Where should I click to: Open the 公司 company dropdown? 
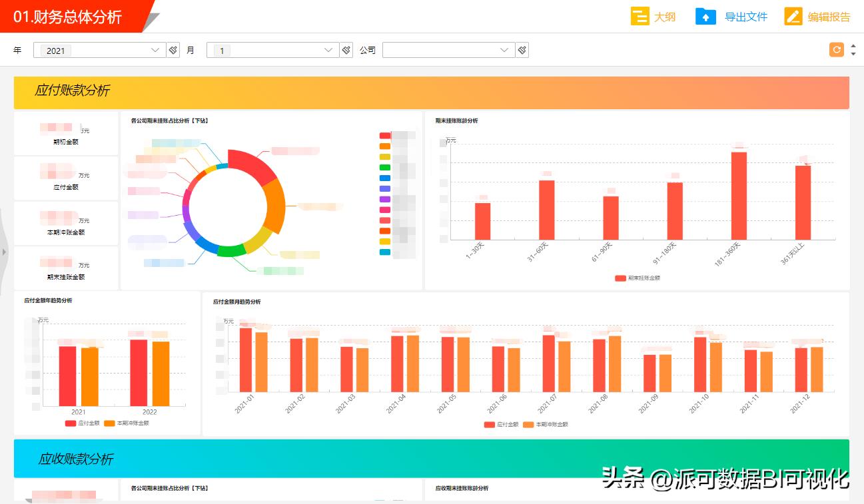pos(504,49)
